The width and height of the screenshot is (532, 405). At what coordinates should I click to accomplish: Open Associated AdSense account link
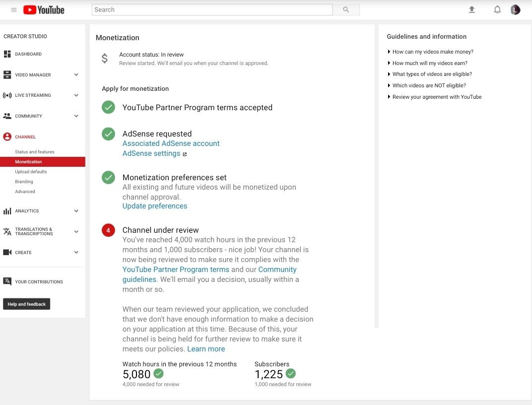click(171, 143)
